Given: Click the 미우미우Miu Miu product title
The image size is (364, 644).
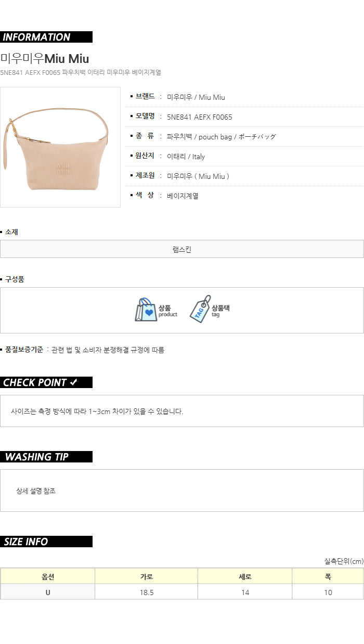Looking at the screenshot, I should click(45, 58).
